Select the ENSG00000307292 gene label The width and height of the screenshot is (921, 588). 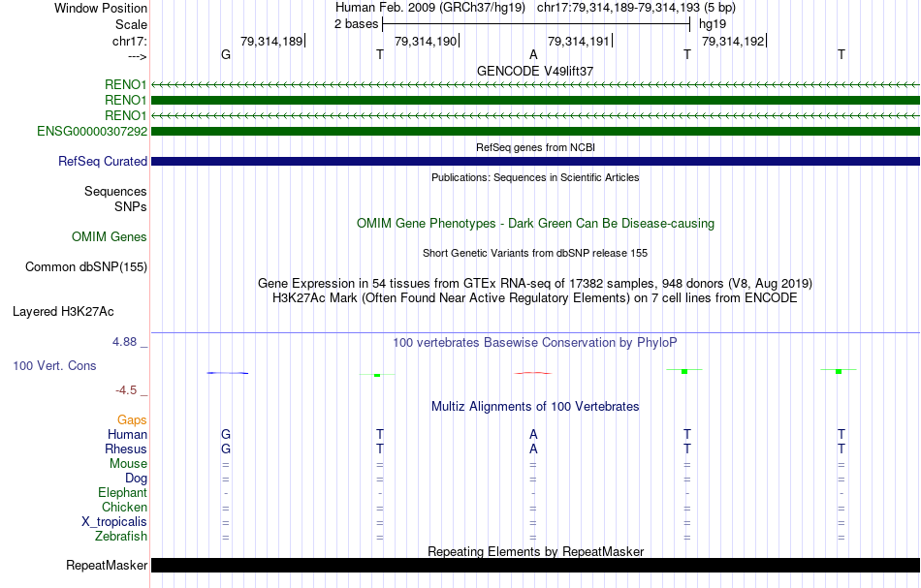92,132
